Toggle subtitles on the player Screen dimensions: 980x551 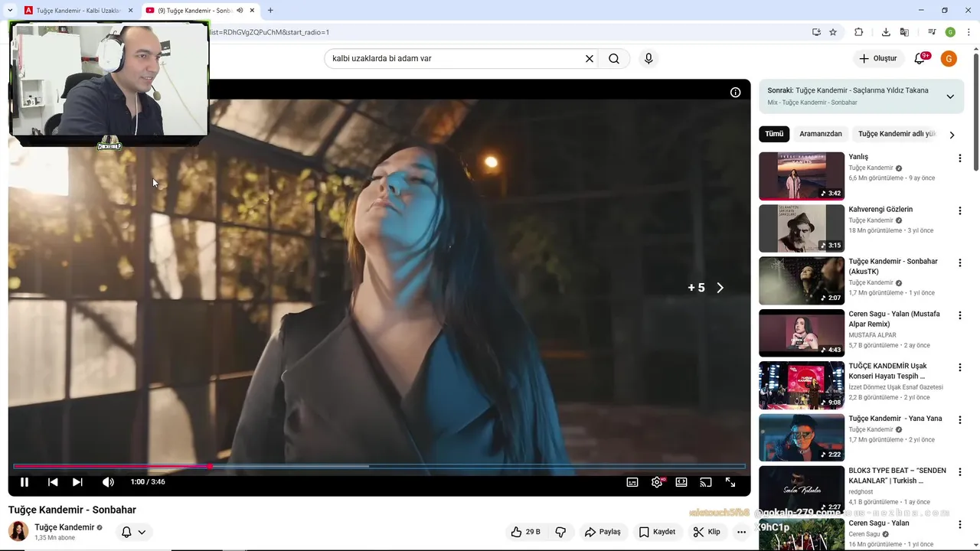coord(632,482)
